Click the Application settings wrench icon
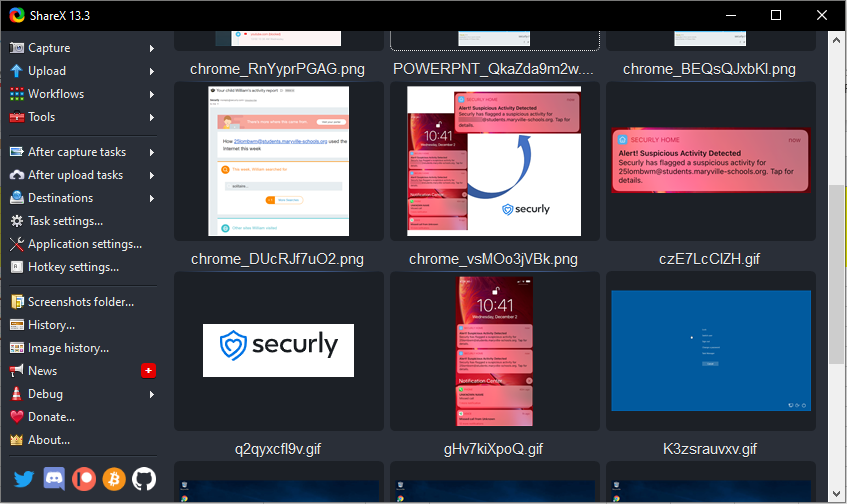 coord(17,244)
